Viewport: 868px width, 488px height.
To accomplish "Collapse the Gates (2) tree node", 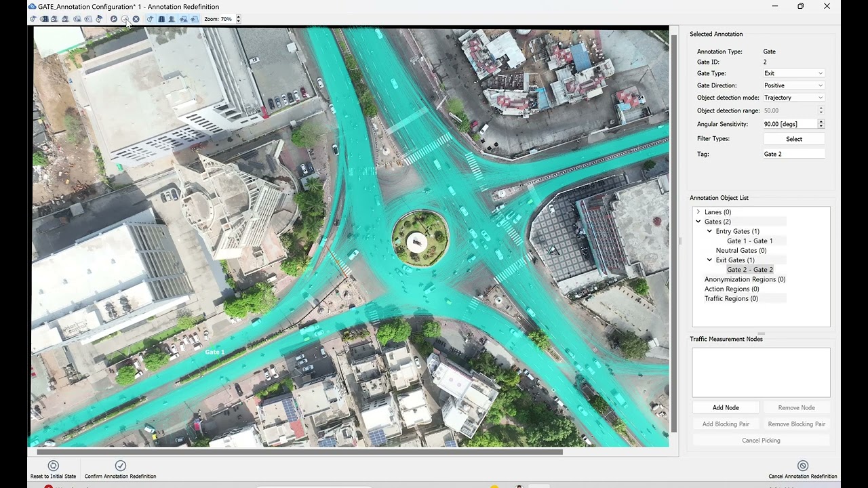I will (x=698, y=222).
